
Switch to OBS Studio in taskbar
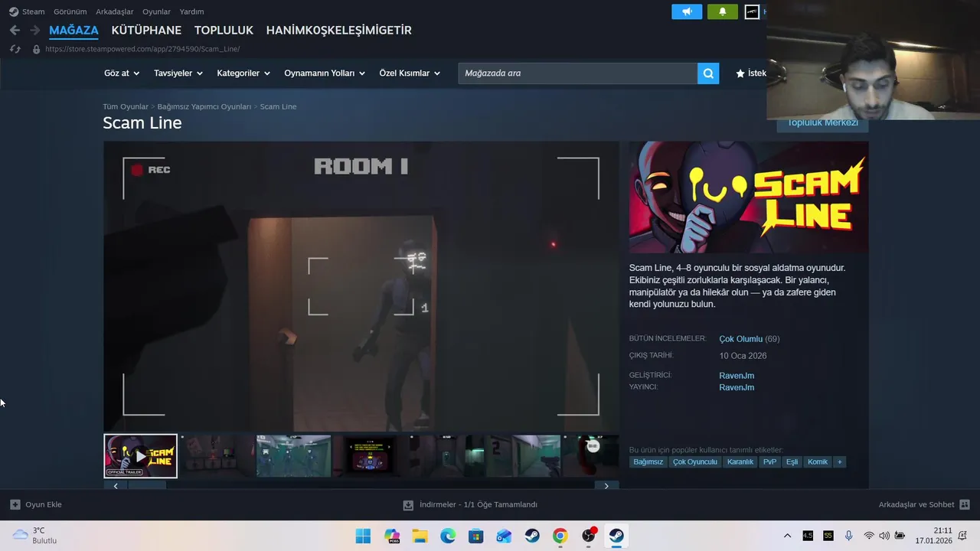click(x=588, y=536)
